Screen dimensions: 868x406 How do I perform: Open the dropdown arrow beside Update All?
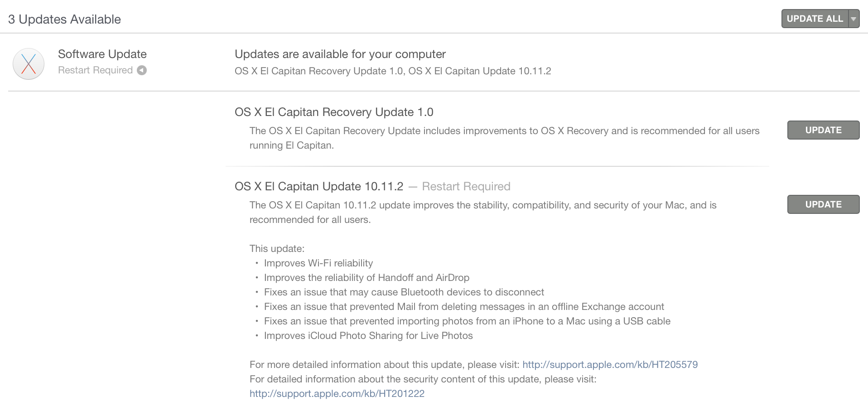(854, 19)
